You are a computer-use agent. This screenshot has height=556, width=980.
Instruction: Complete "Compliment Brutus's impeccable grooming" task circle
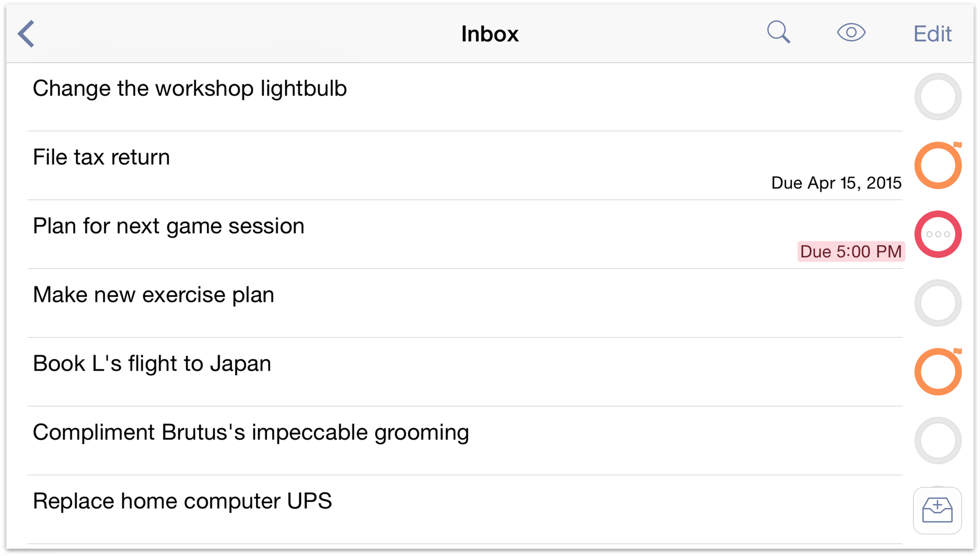pyautogui.click(x=938, y=441)
